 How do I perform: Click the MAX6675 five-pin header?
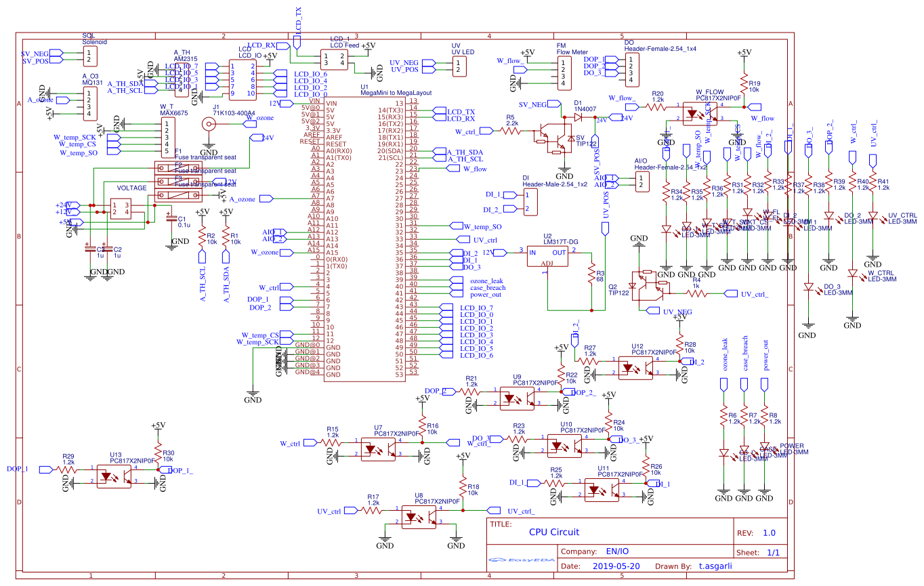click(x=167, y=137)
